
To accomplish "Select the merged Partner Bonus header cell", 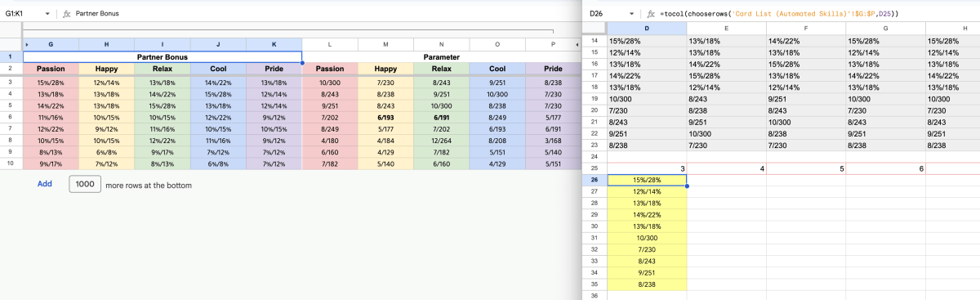I will [x=163, y=57].
